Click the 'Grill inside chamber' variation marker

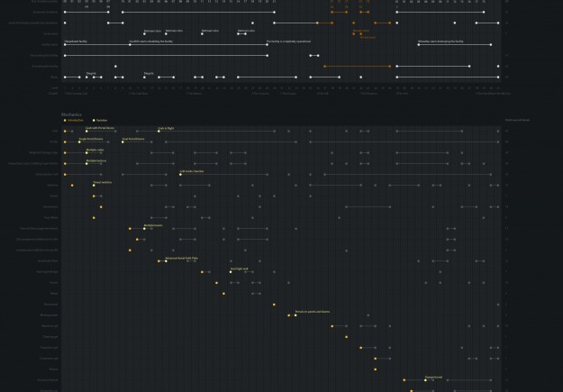(x=180, y=174)
